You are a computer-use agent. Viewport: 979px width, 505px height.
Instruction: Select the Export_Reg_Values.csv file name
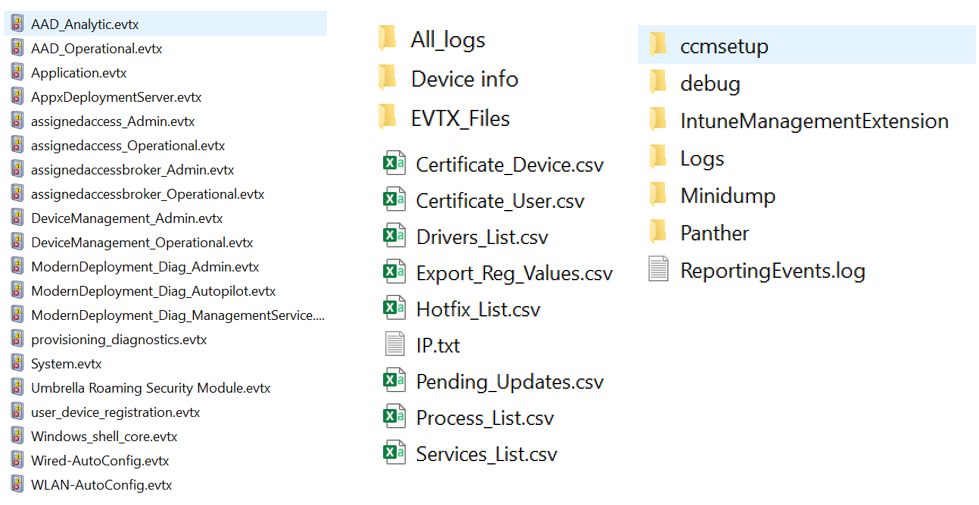514,273
